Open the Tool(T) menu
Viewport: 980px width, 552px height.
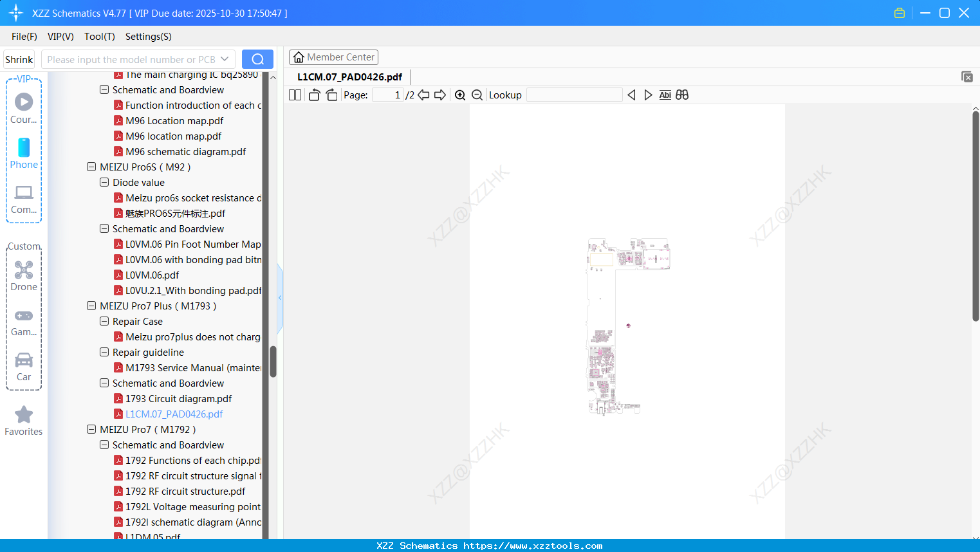pos(100,37)
